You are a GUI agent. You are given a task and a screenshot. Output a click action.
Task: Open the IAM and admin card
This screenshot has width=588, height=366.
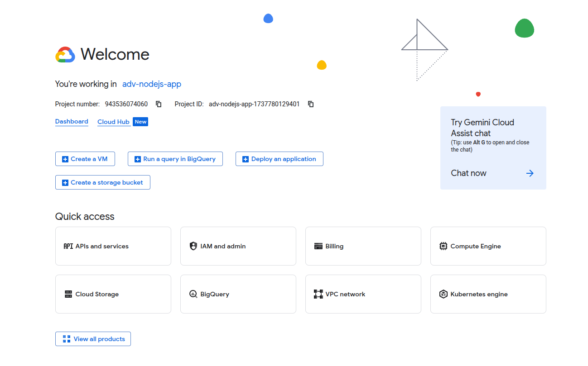point(238,246)
